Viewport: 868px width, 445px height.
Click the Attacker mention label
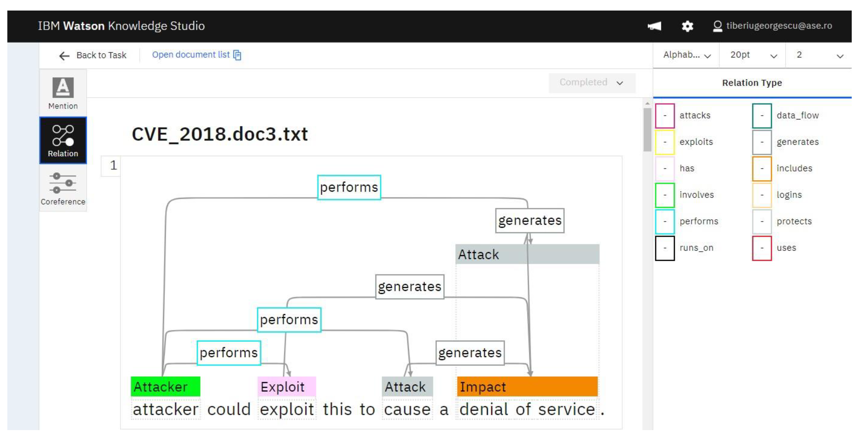(165, 387)
